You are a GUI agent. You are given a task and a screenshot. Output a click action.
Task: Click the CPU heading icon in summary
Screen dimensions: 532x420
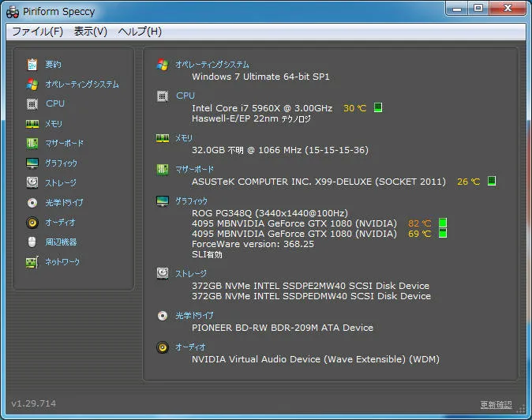click(163, 96)
